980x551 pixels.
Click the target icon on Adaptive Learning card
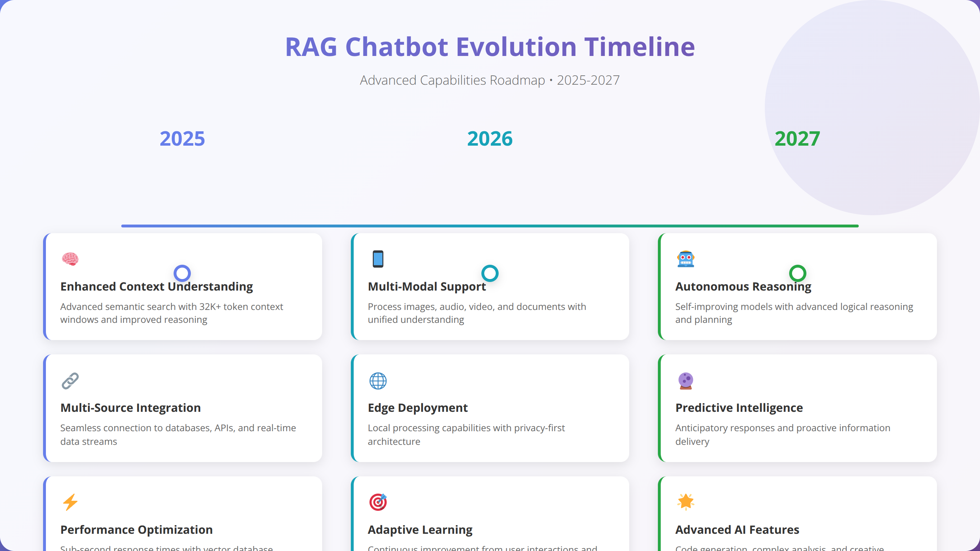378,502
